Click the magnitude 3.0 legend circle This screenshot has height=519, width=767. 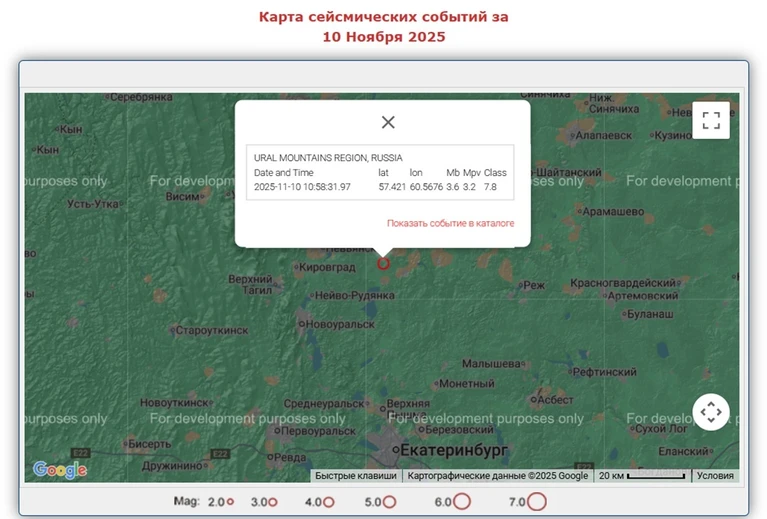272,502
